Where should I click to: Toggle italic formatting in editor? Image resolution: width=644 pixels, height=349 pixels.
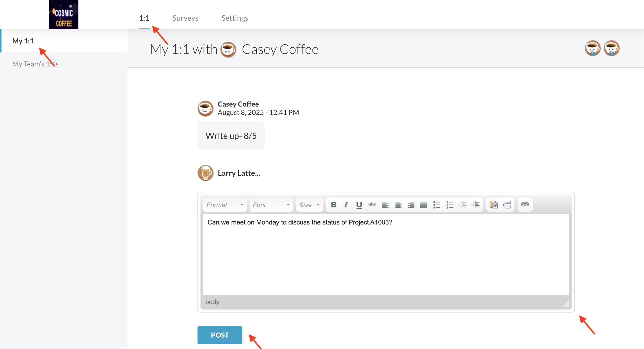pos(346,205)
